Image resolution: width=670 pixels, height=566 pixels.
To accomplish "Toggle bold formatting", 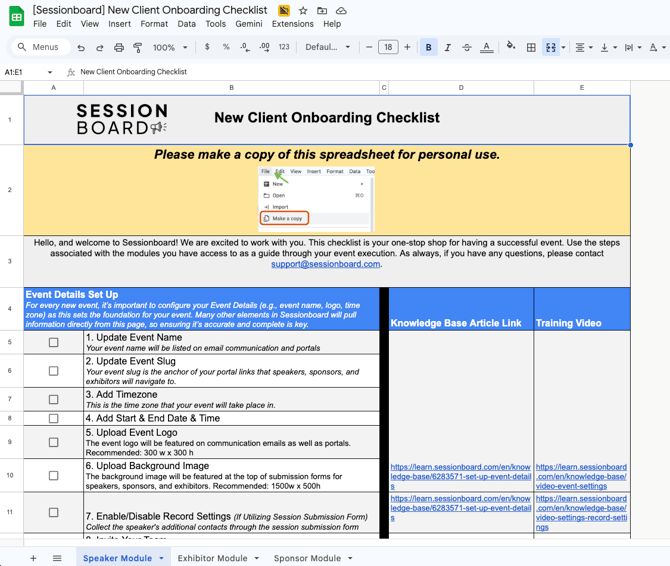I will (x=428, y=47).
